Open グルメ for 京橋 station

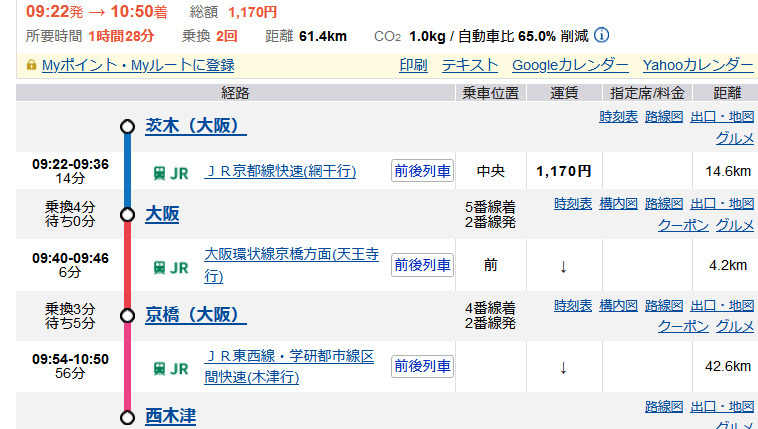(735, 327)
